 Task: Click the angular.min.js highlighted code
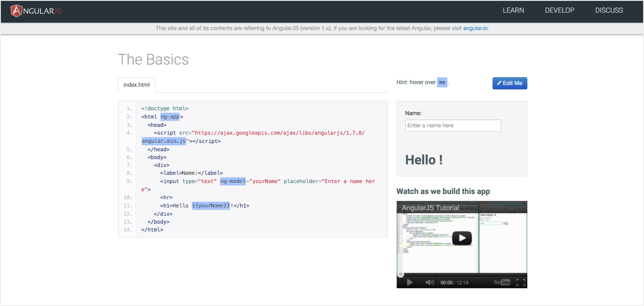click(164, 141)
